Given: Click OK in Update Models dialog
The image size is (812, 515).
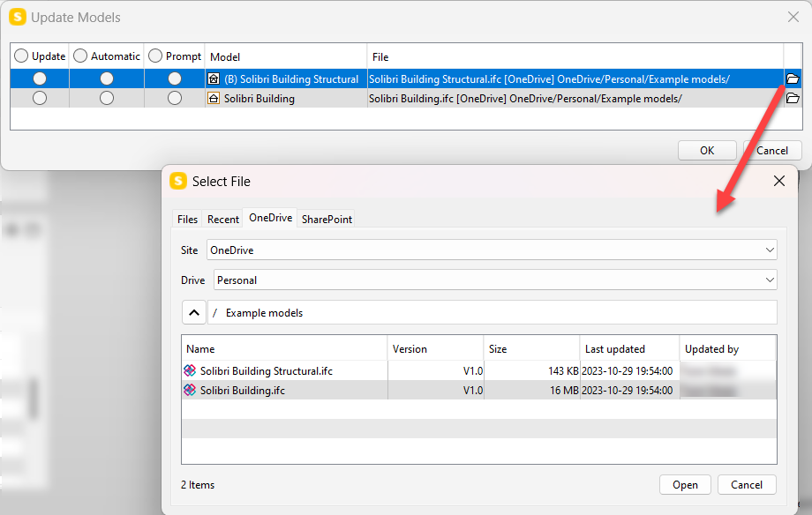Looking at the screenshot, I should pos(707,151).
